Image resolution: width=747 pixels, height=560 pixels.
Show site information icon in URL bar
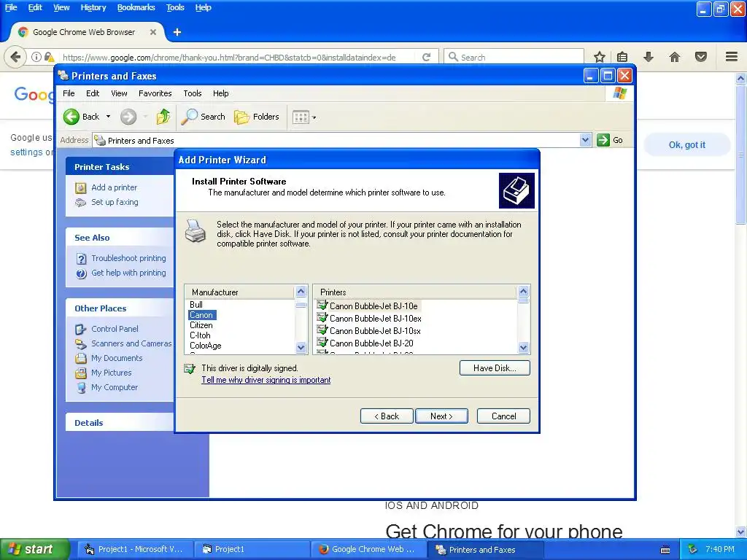pyautogui.click(x=36, y=57)
